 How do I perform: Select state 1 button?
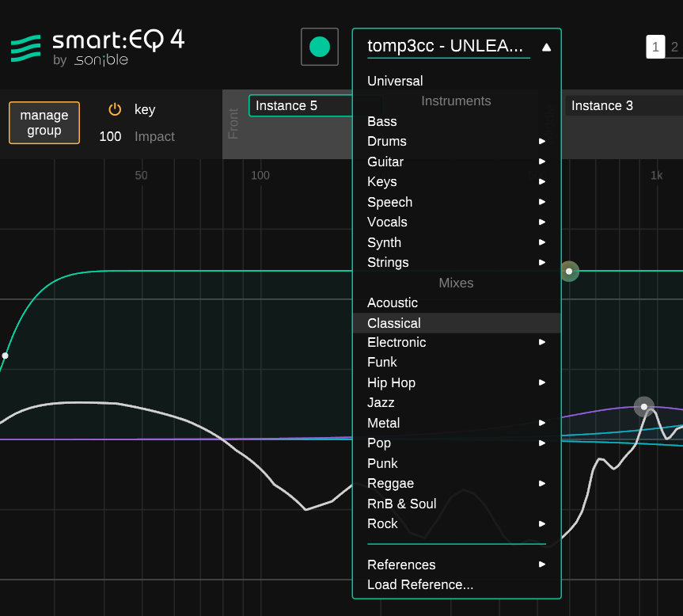click(x=655, y=47)
